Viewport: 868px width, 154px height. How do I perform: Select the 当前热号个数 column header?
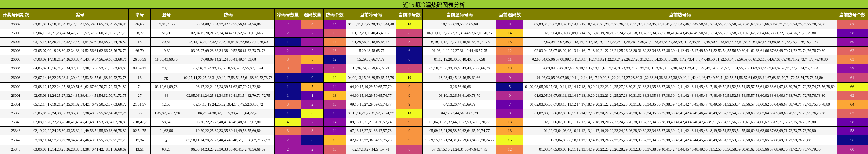tap(852, 15)
